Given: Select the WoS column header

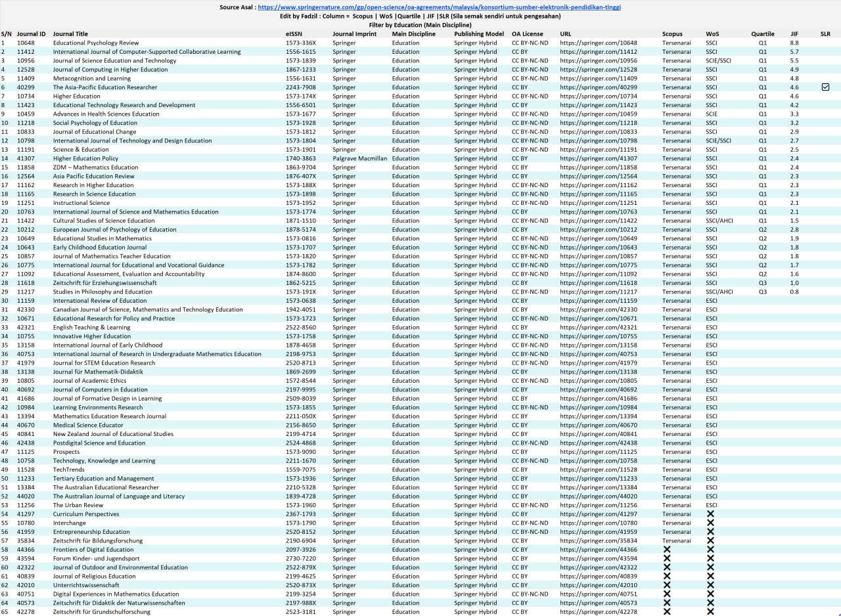Looking at the screenshot, I should 712,33.
